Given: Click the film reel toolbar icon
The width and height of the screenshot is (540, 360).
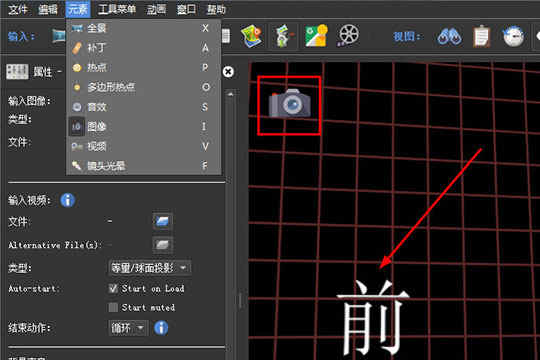Looking at the screenshot, I should tap(348, 35).
